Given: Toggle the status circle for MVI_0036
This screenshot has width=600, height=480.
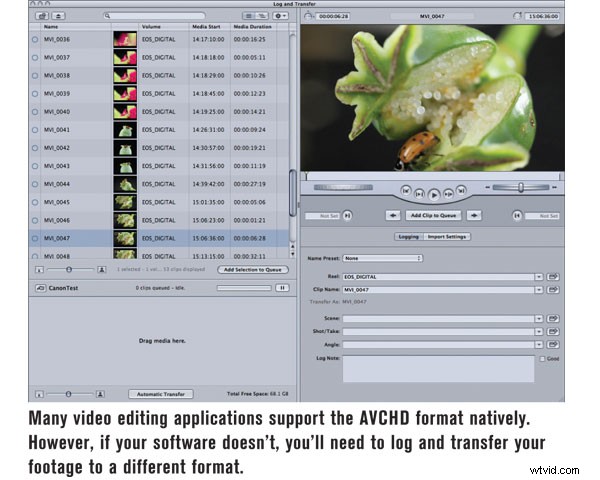Looking at the screenshot, I should pos(35,39).
